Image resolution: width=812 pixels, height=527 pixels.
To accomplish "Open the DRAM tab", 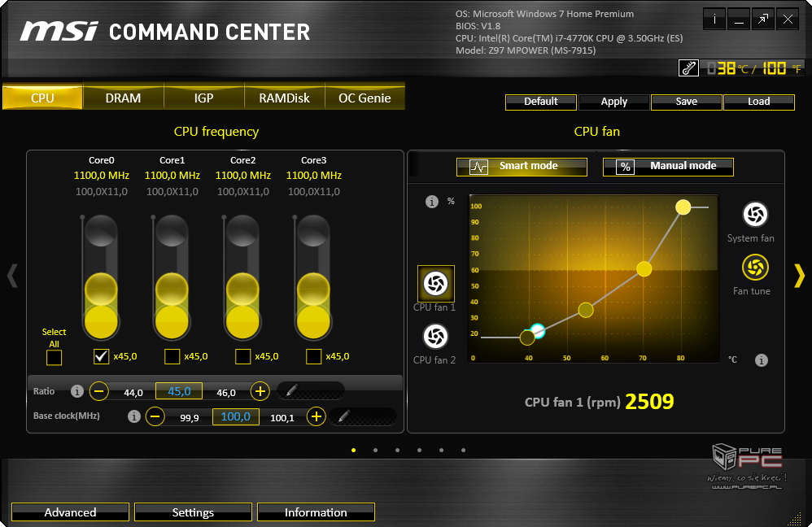I will pyautogui.click(x=123, y=98).
